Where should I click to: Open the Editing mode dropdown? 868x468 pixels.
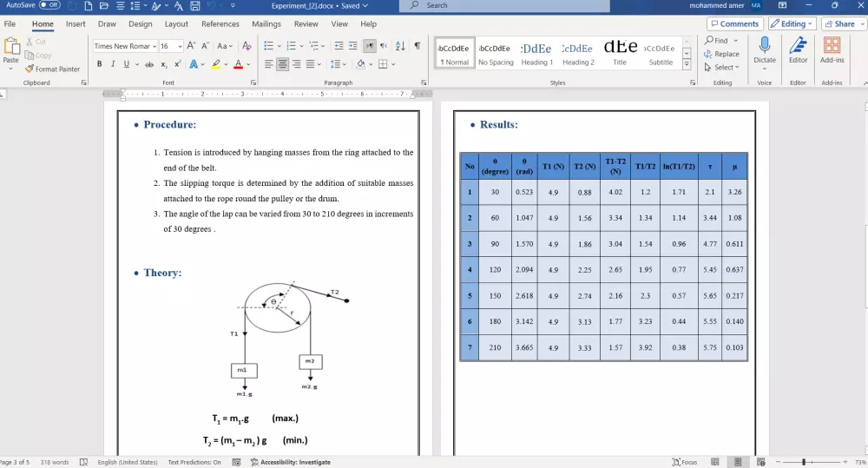click(x=792, y=23)
